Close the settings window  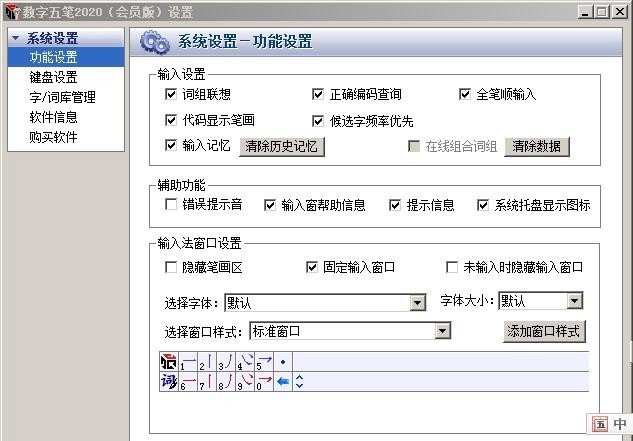point(620,12)
